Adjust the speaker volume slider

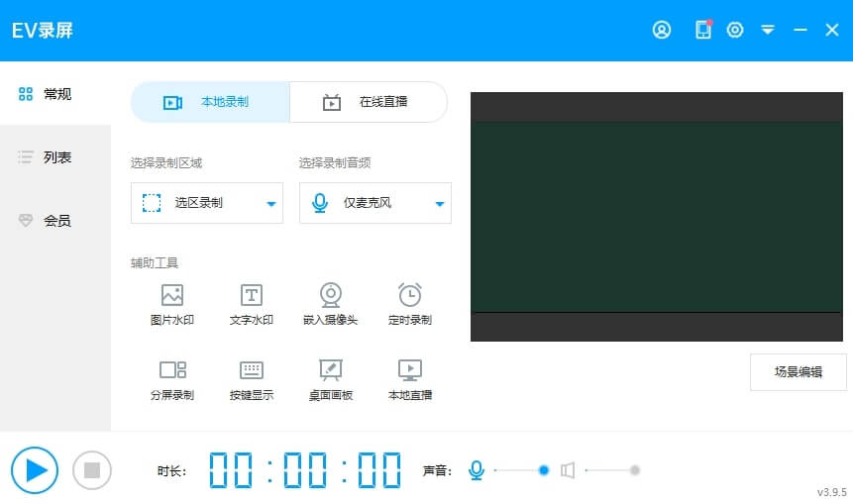(612, 469)
